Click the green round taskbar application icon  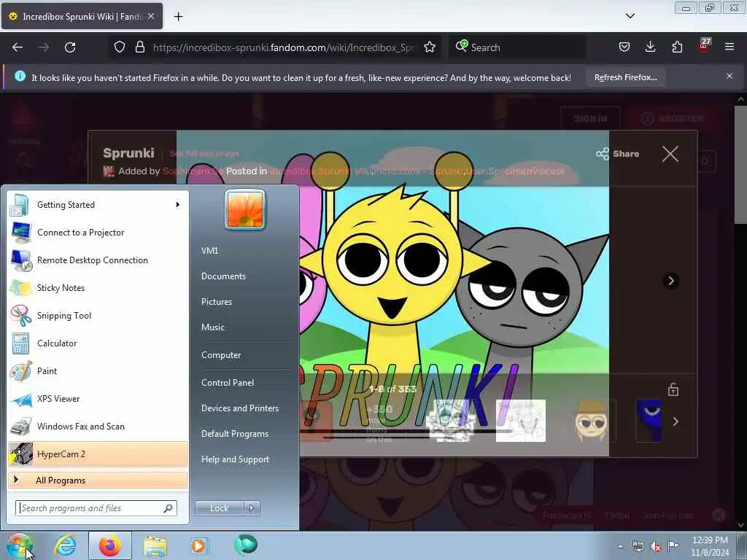[246, 545]
